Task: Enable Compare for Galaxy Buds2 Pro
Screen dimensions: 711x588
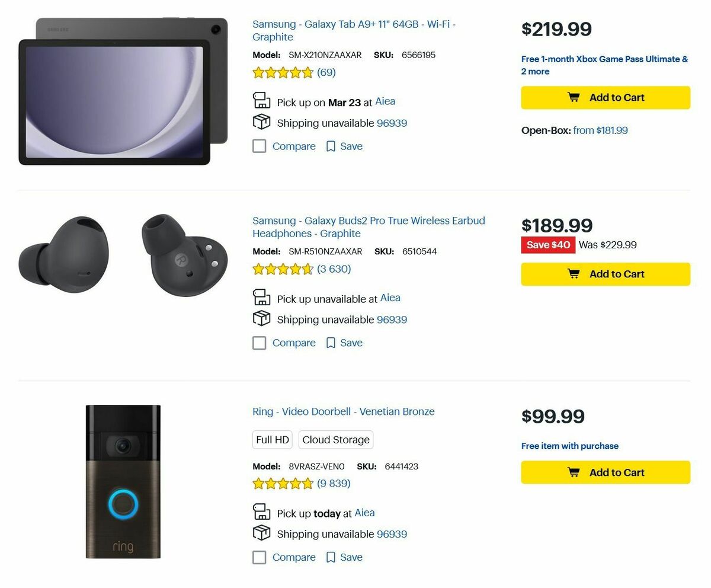Action: 259,342
